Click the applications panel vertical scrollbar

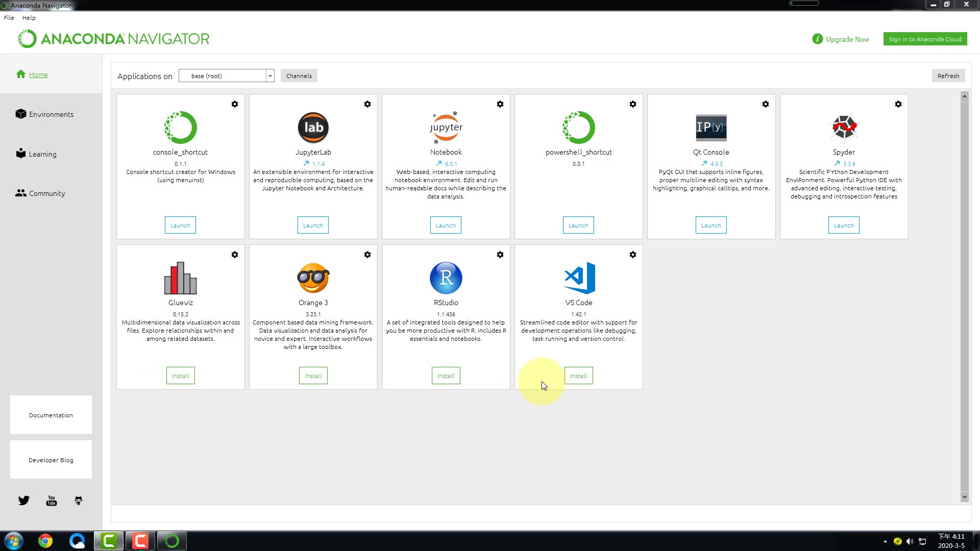click(964, 296)
